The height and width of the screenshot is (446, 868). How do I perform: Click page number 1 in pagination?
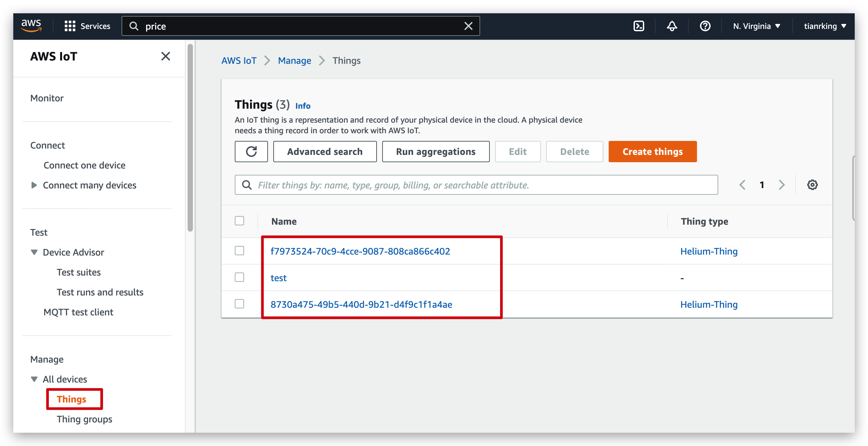click(x=761, y=184)
